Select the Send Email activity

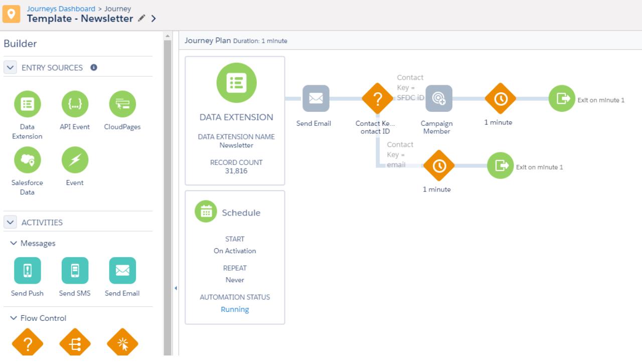122,270
